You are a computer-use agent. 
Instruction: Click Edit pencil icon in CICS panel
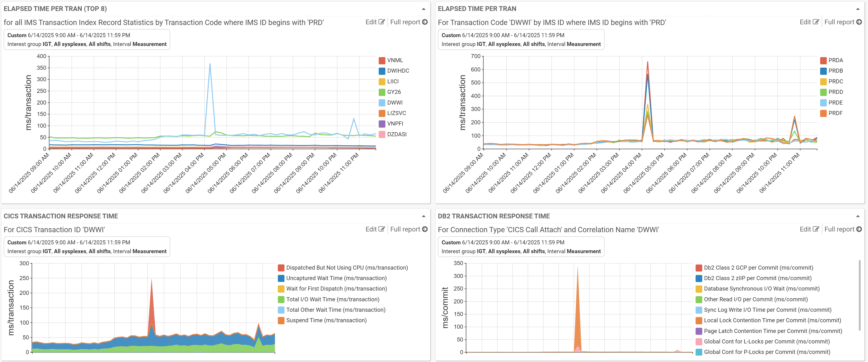pyautogui.click(x=381, y=229)
